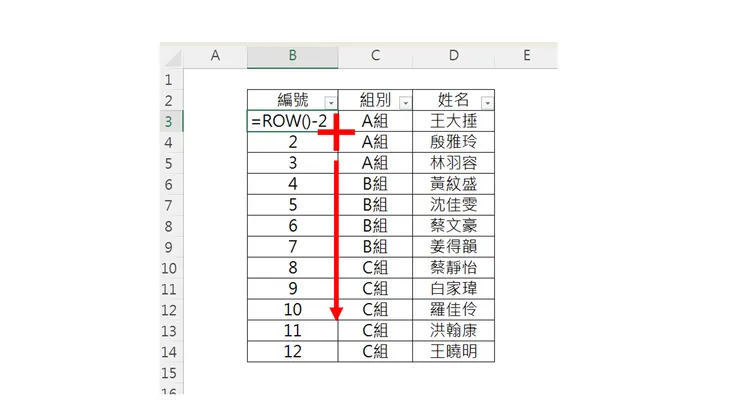
Task: Select the C組 cell beside 王曉明
Action: (375, 351)
